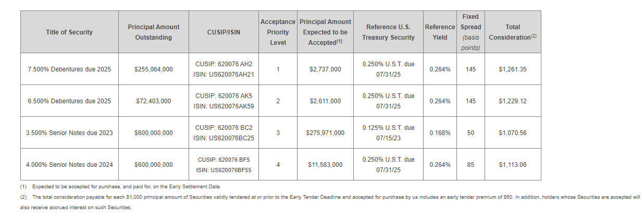Screen dimensions: 644x218
Task: Click the 'Title of Security' column header
Action: point(69,32)
